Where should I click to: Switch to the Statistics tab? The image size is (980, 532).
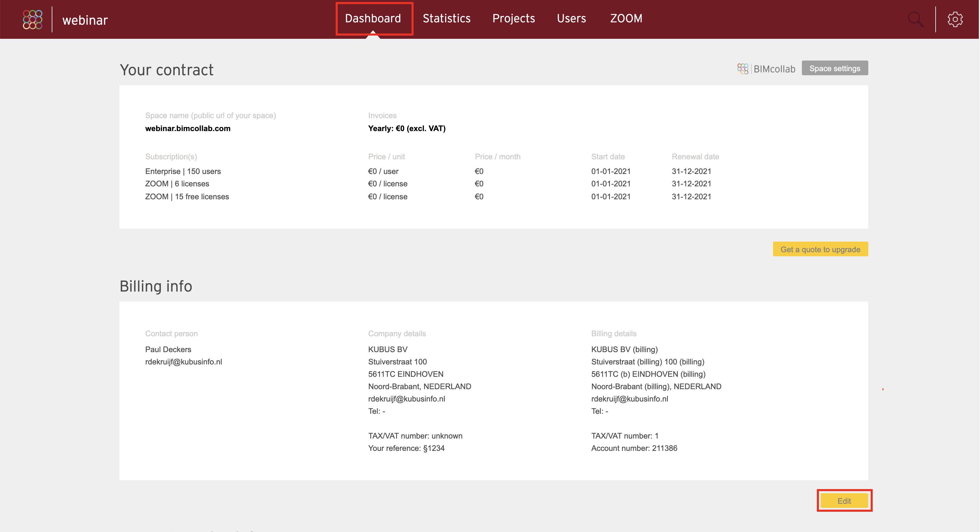(x=446, y=18)
